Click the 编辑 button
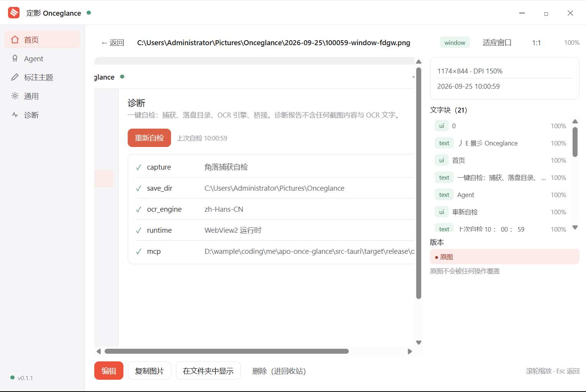The height and width of the screenshot is (392, 586). tap(109, 371)
